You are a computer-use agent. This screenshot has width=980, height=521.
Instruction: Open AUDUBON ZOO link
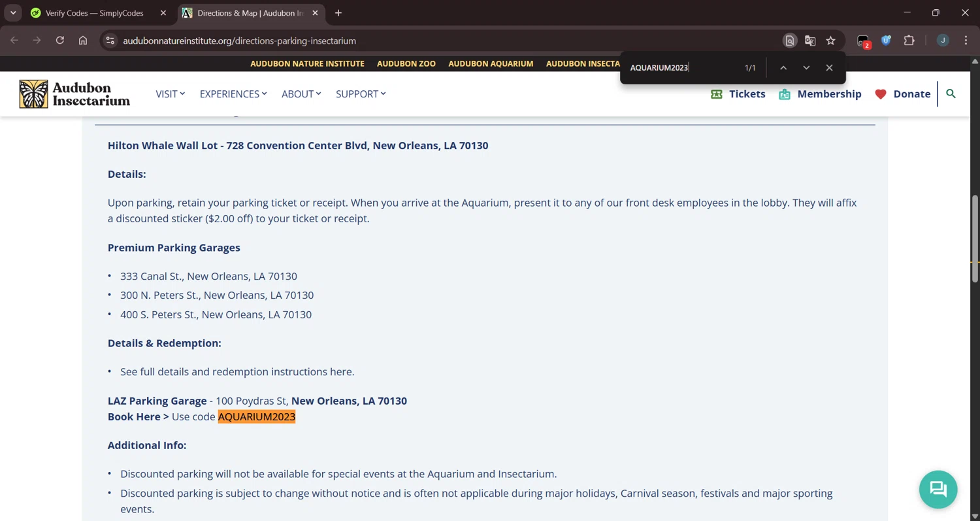pyautogui.click(x=406, y=64)
